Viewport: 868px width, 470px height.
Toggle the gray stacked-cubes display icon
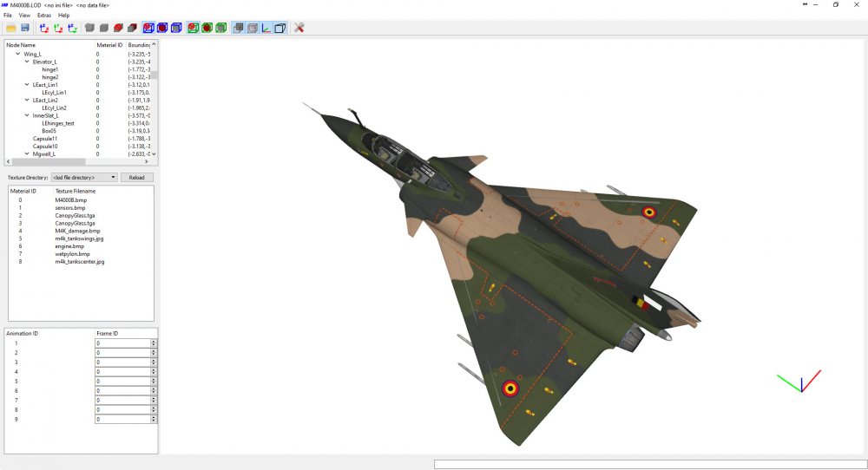tap(239, 28)
